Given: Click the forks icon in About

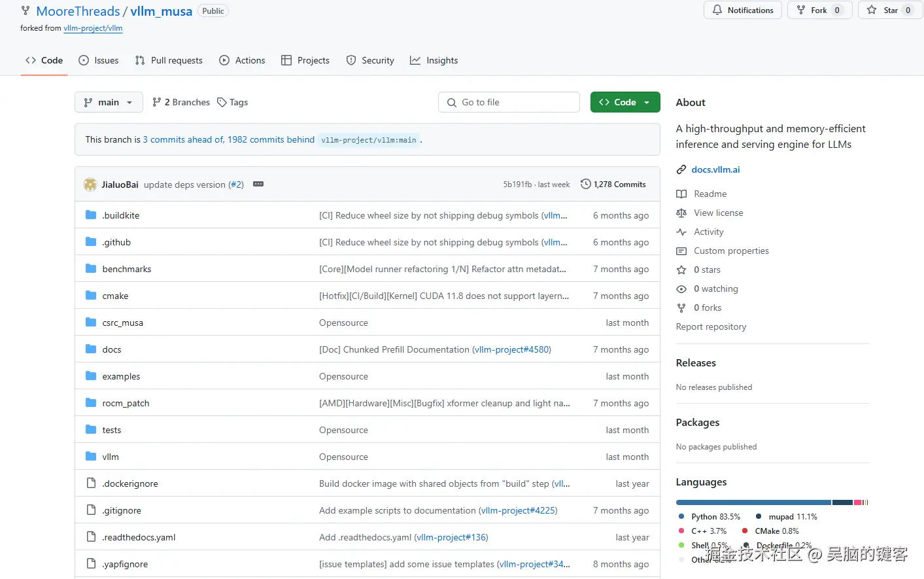Looking at the screenshot, I should tap(681, 307).
